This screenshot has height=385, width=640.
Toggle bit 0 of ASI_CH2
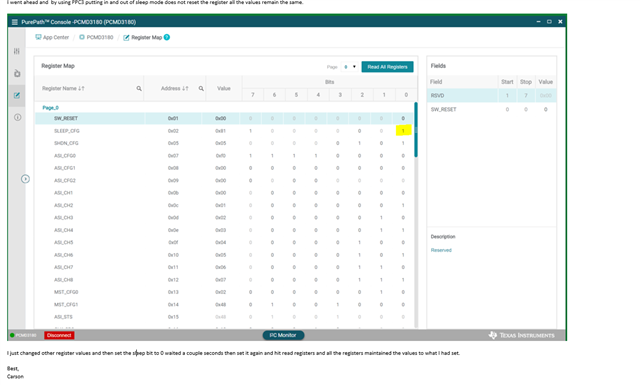click(403, 205)
